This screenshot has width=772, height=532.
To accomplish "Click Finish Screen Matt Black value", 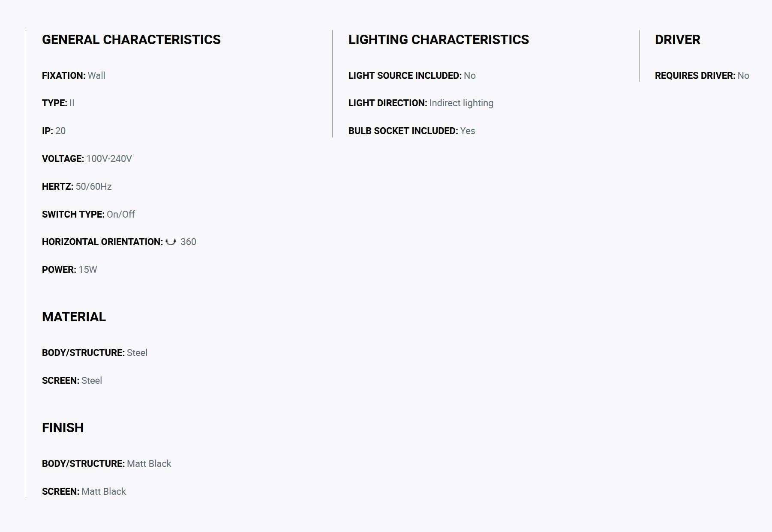I will [x=104, y=492].
